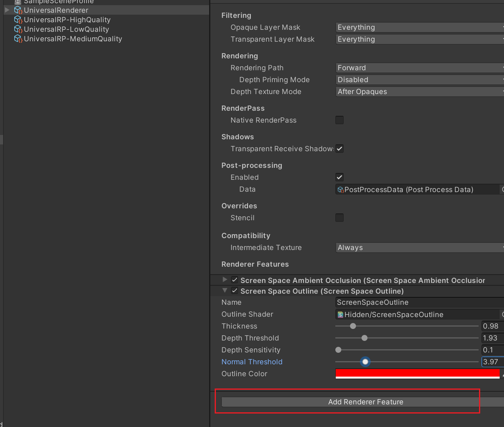Image resolution: width=504 pixels, height=427 pixels.
Task: Disable Post-processing Enabled checkbox
Action: coord(339,177)
